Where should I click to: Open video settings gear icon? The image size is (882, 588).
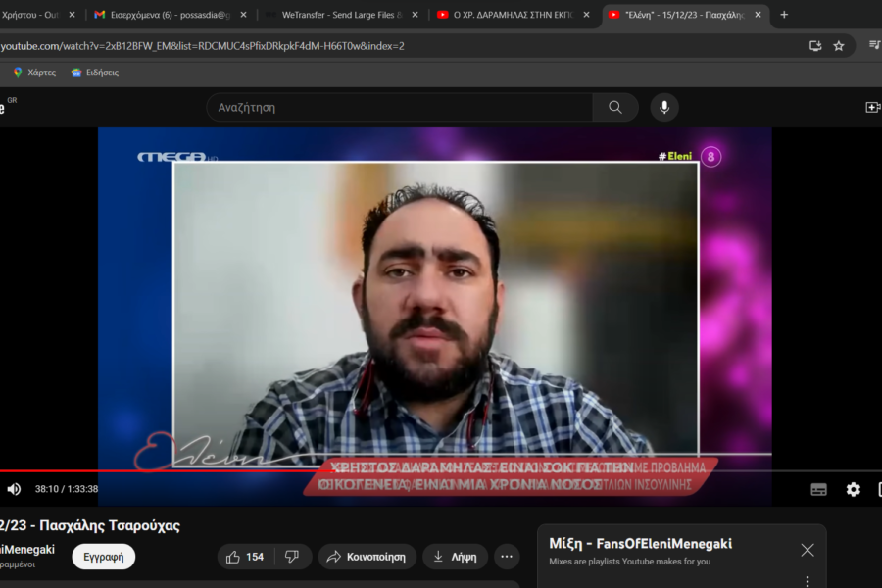click(853, 489)
